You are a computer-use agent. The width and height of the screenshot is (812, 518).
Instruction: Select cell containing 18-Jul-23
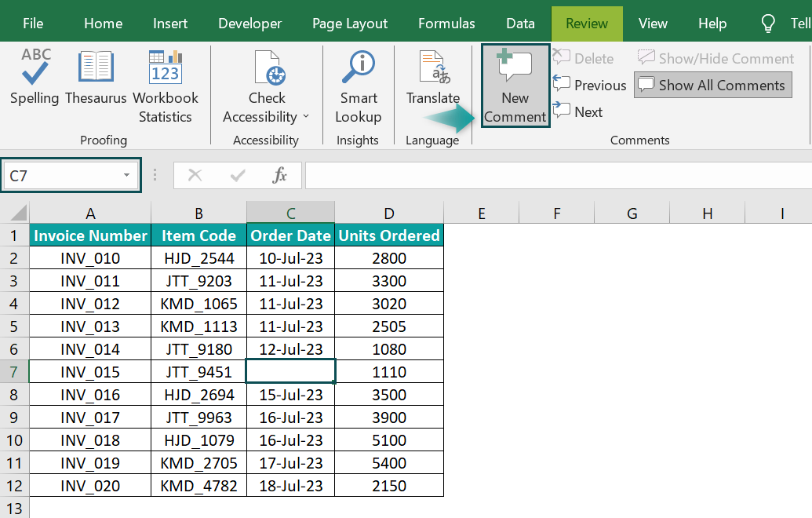click(290, 486)
